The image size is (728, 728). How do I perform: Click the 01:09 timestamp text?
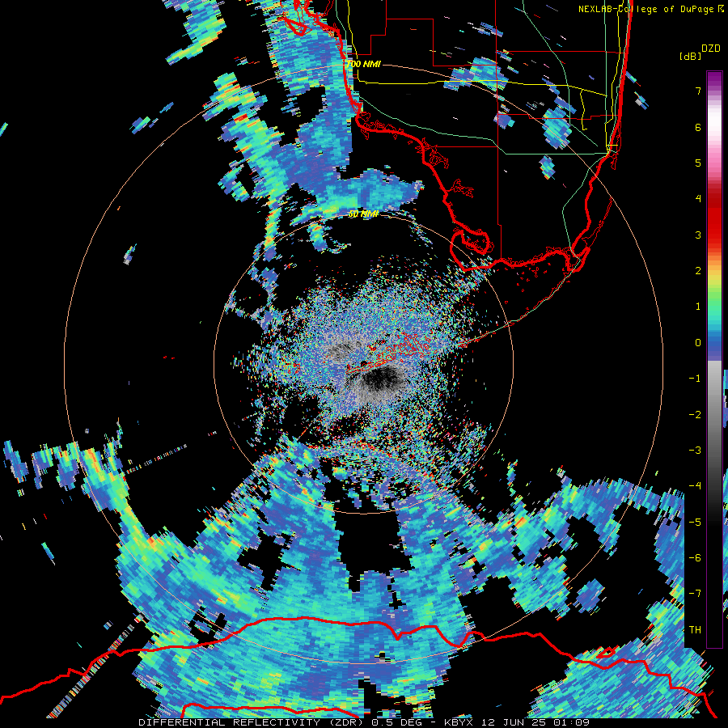572,722
